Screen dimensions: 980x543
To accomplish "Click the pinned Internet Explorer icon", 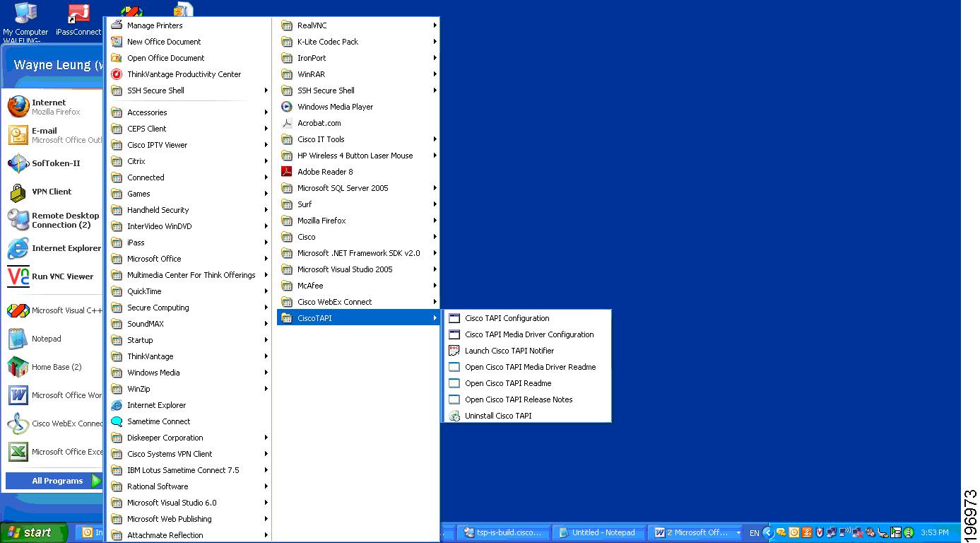I will [18, 248].
